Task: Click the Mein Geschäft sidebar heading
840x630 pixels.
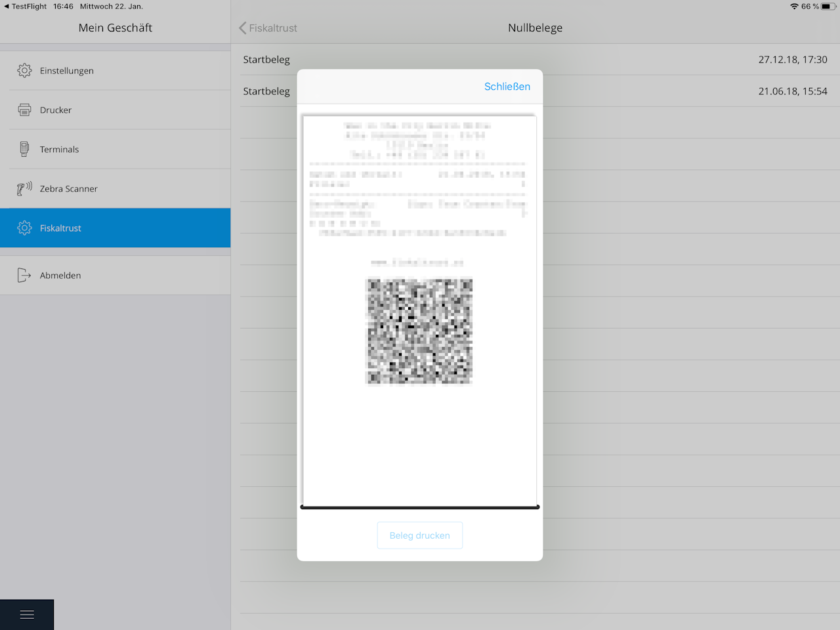Action: click(115, 28)
